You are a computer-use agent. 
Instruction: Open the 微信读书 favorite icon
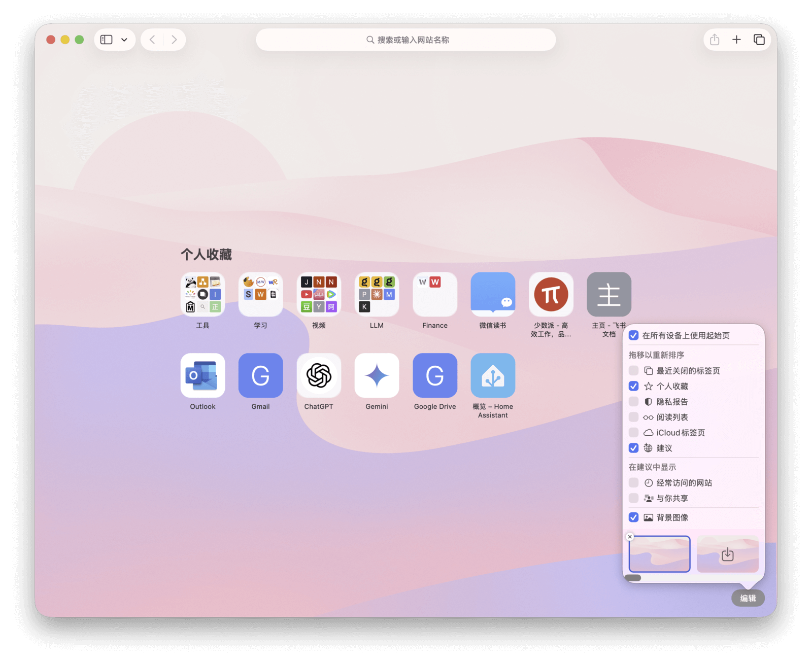[x=493, y=294]
